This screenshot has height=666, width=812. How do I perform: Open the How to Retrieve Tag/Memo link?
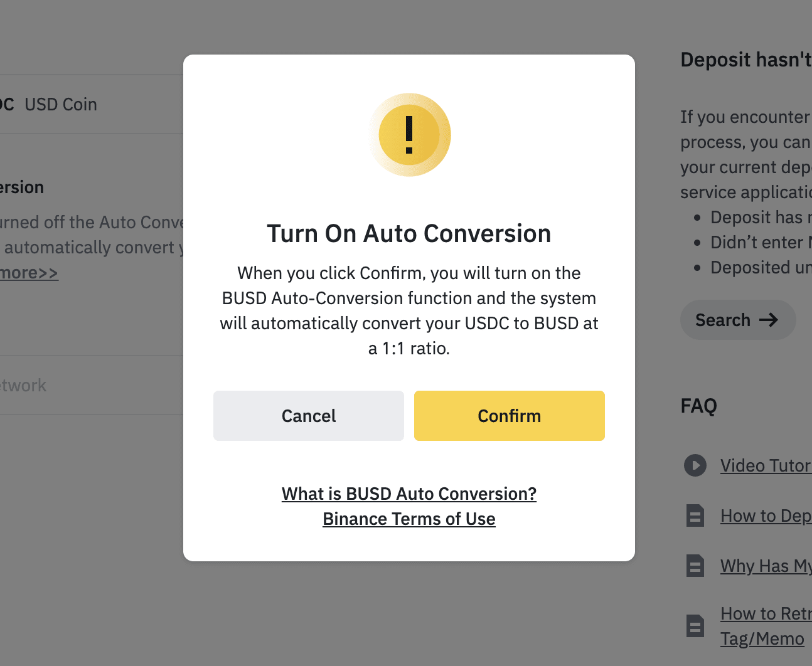766,614
